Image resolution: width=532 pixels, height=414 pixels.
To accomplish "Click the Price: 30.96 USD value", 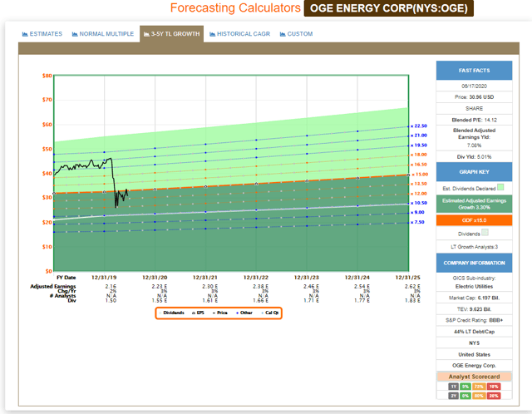I will 474,97.
